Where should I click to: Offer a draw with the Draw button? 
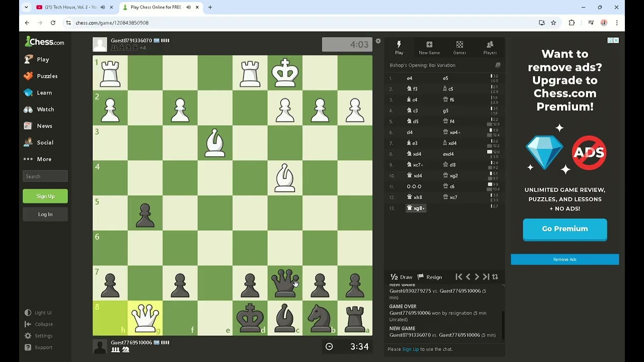pos(401,277)
